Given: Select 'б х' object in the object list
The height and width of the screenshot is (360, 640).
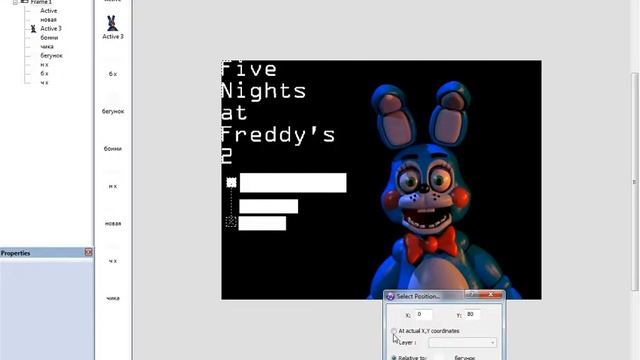Looking at the screenshot, I should pos(113,74).
